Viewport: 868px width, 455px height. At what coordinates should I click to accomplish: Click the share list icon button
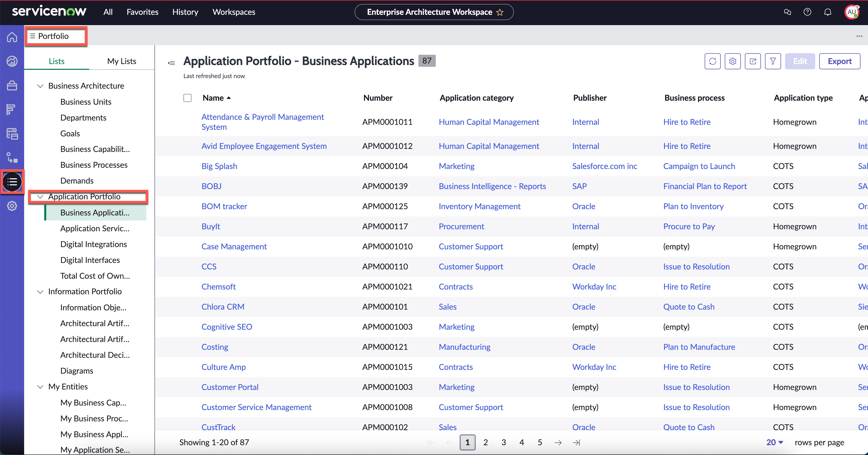pos(753,61)
